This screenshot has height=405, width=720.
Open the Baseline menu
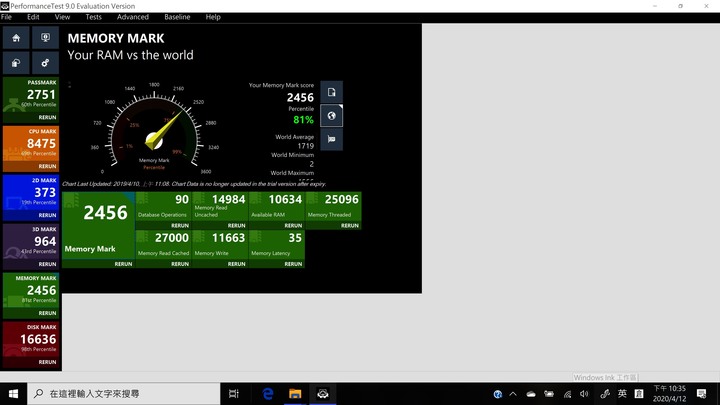point(177,17)
